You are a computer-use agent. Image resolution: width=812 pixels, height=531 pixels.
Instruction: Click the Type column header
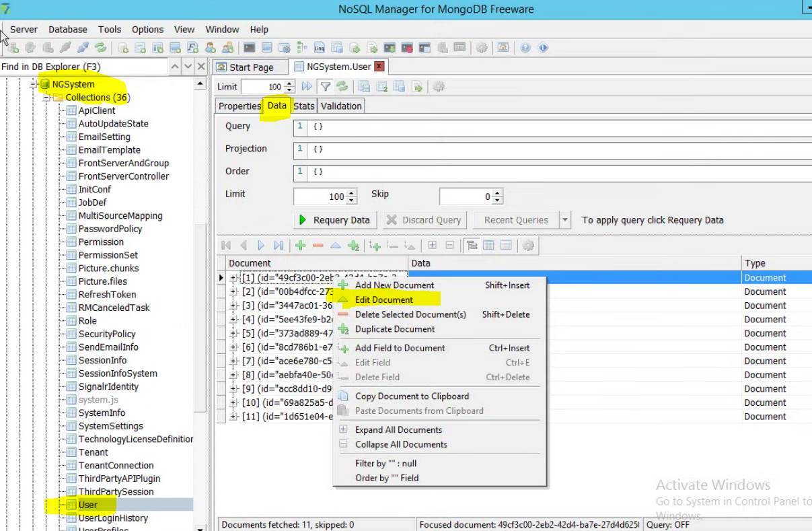click(776, 263)
